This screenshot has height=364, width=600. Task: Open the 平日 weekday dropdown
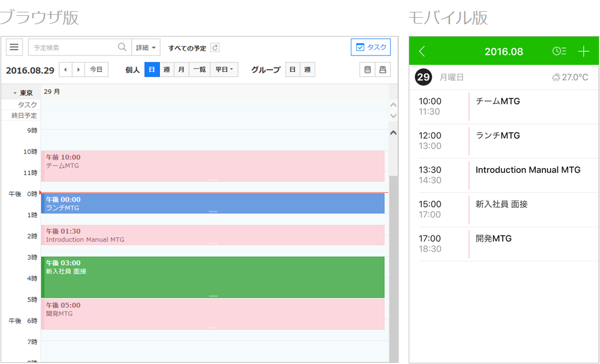point(224,70)
